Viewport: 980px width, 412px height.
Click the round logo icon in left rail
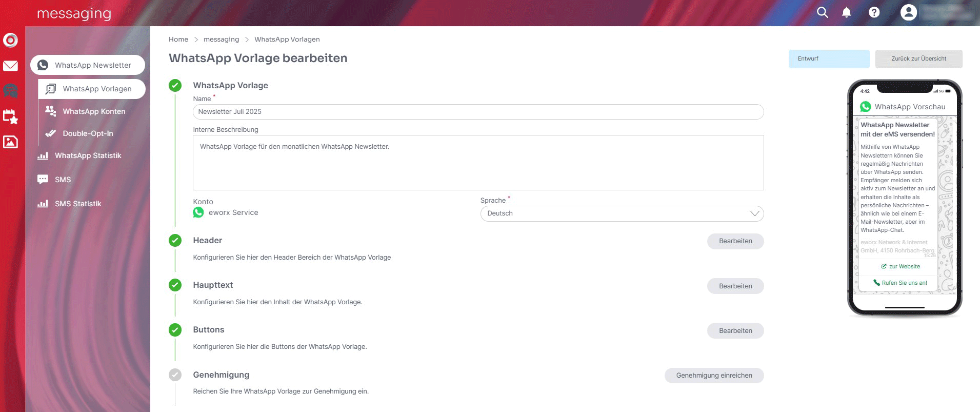[x=10, y=40]
